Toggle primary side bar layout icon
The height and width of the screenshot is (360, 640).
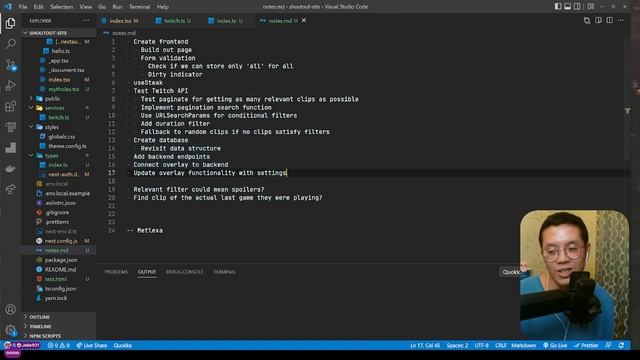(558, 7)
